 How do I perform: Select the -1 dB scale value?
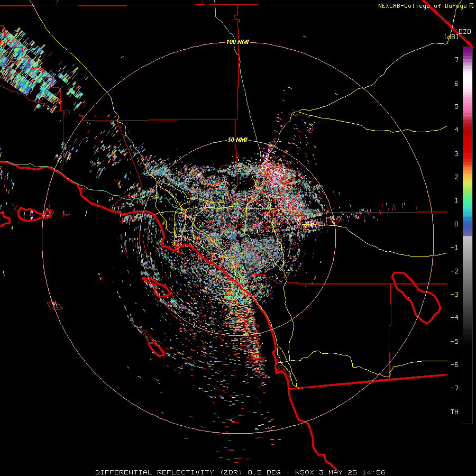(454, 248)
